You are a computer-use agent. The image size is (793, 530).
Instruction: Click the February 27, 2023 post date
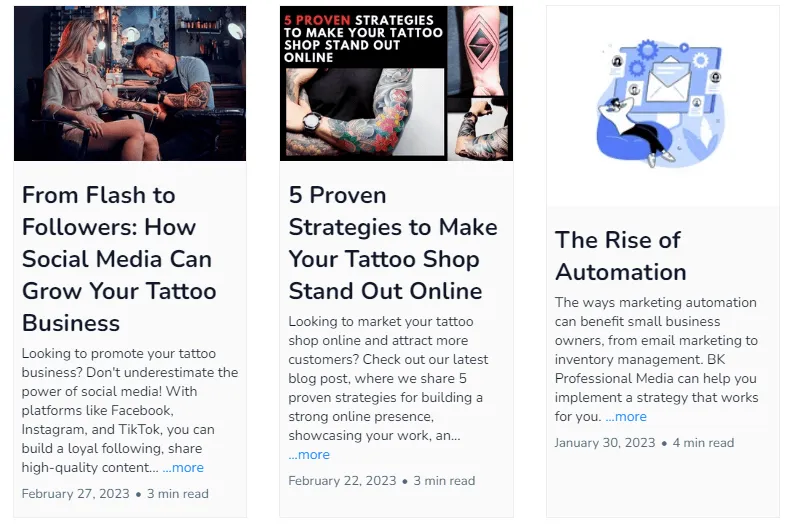point(76,494)
